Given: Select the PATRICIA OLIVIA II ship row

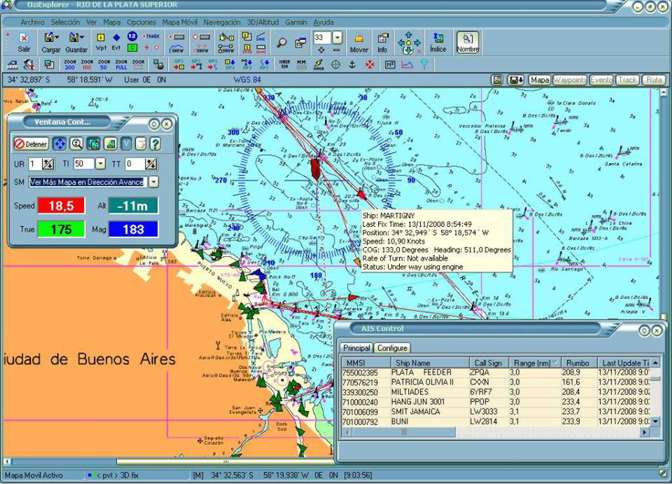Looking at the screenshot, I should pos(496,382).
